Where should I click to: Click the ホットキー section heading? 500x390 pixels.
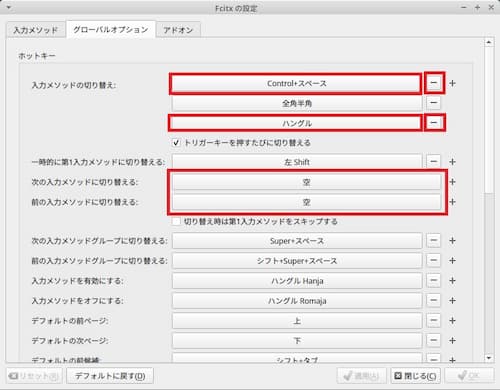coord(37,56)
